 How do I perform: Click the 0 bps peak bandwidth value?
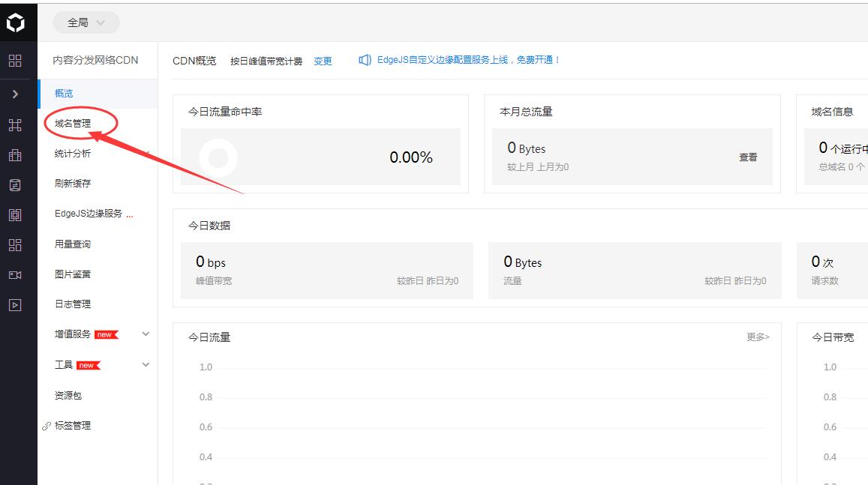[x=211, y=262]
